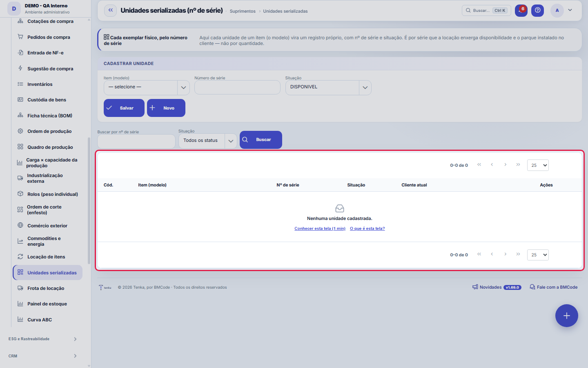Open Painel de estoque menu item
The width and height of the screenshot is (588, 368).
(47, 304)
